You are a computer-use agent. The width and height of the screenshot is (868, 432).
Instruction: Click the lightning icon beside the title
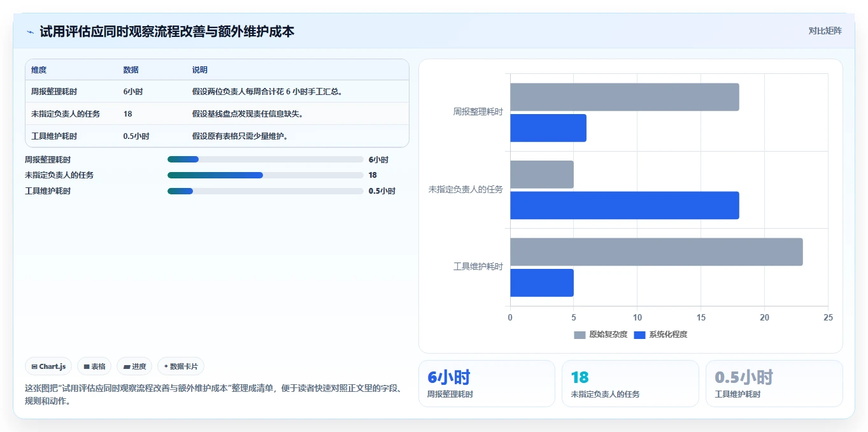pos(30,32)
